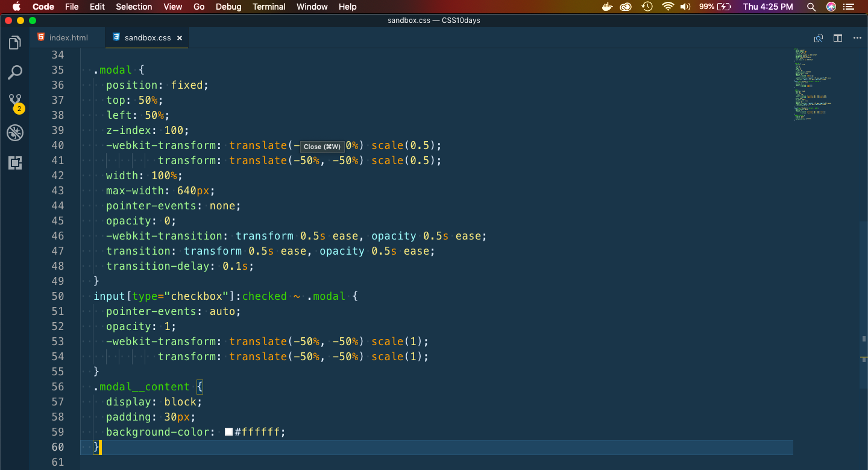Viewport: 868px width, 470px height.
Task: Click 'opacity: 0;' on line 45
Action: click(x=141, y=221)
